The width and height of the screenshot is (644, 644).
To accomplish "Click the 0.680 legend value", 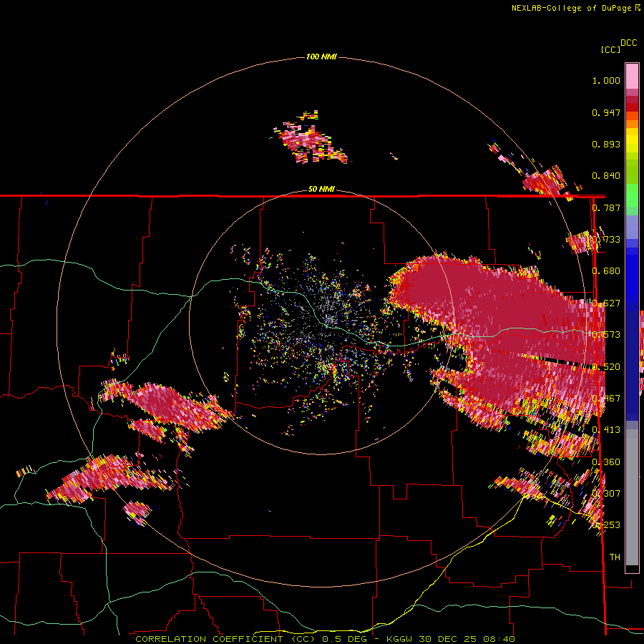I will [x=606, y=271].
